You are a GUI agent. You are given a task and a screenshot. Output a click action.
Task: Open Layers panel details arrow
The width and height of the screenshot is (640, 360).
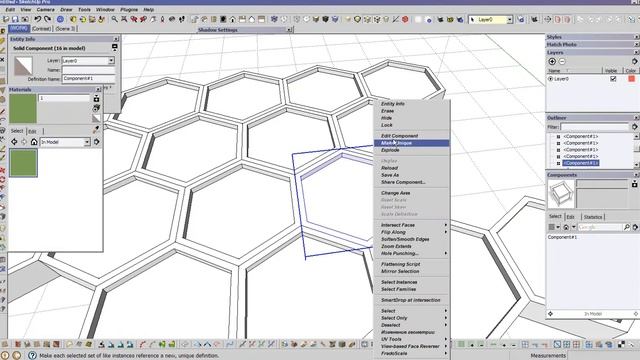pyautogui.click(x=635, y=61)
